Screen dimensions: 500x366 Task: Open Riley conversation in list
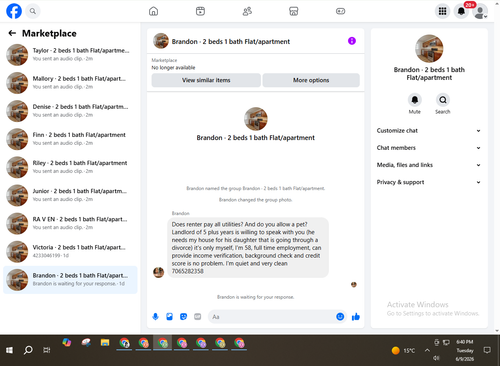[x=70, y=167]
